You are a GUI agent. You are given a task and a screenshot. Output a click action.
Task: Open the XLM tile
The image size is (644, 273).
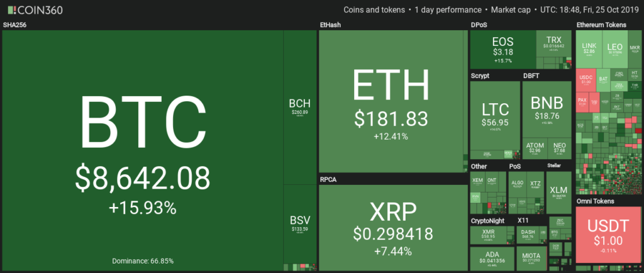point(558,192)
